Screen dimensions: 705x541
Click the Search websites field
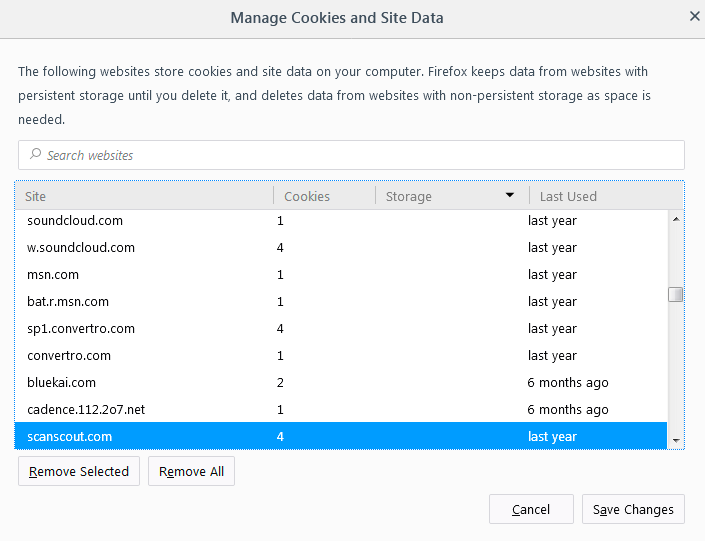coord(350,155)
